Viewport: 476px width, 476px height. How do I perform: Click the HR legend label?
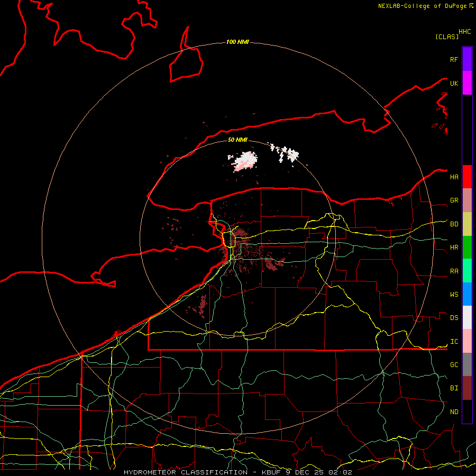tap(454, 248)
